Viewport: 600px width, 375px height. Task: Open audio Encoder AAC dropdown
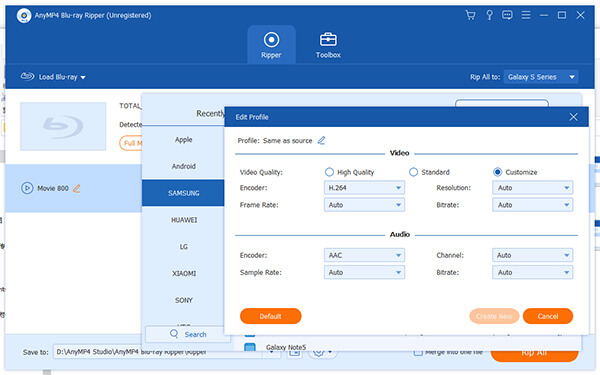[x=364, y=255]
